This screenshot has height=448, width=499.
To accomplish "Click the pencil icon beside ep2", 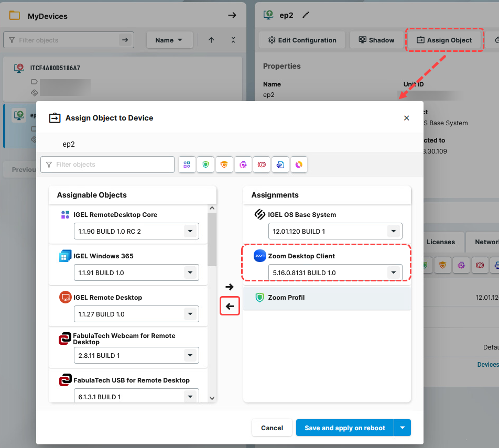I will click(x=306, y=16).
